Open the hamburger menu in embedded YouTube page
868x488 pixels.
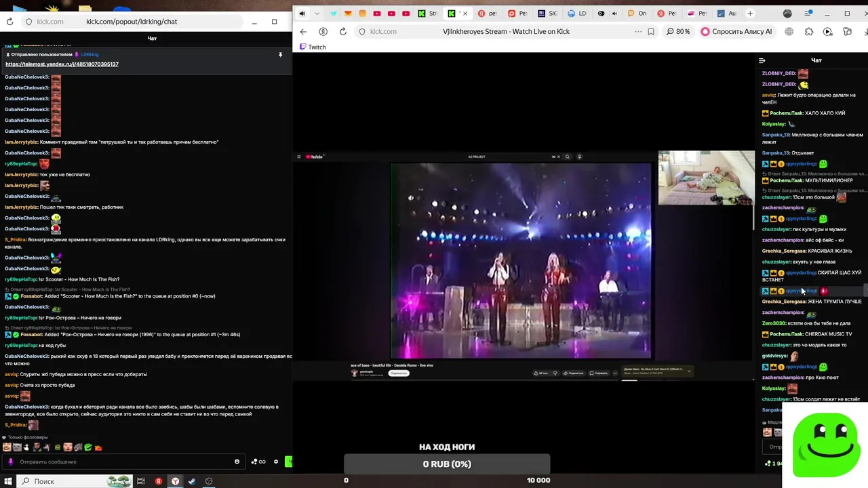click(298, 157)
